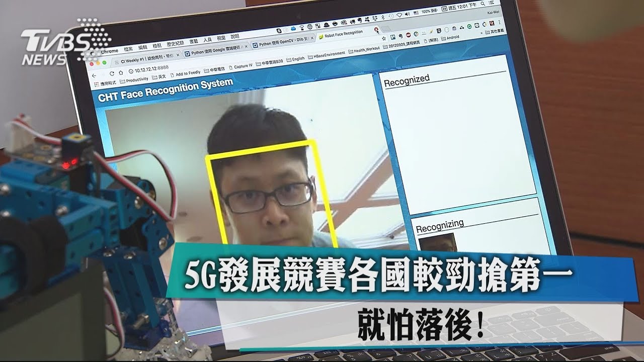
Task: Click the Dropbox menu bar icon
Action: click(374, 18)
